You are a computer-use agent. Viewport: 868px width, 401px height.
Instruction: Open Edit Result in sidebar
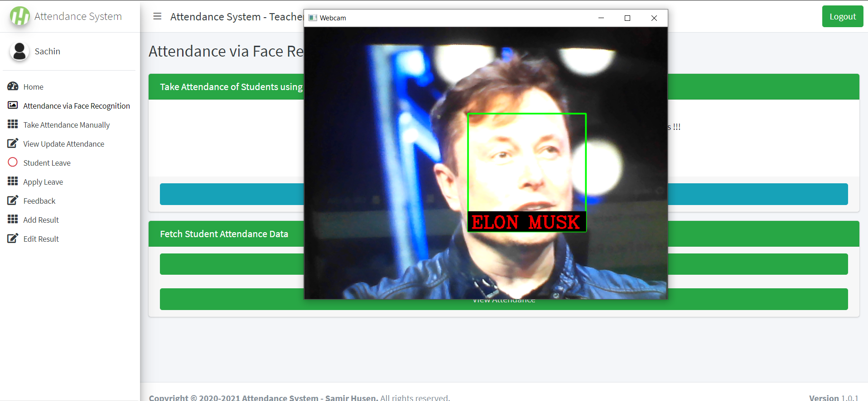69,239
